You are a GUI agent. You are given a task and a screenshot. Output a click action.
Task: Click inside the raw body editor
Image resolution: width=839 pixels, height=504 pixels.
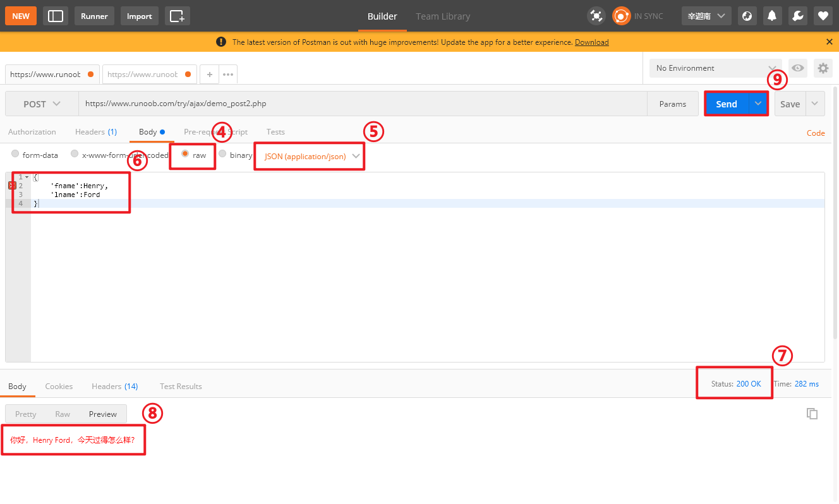(427, 267)
